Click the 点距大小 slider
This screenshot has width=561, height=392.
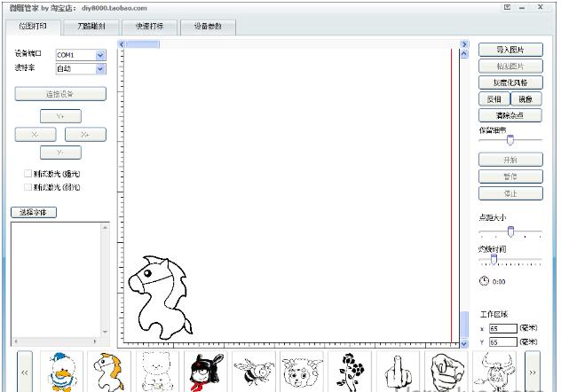(510, 232)
